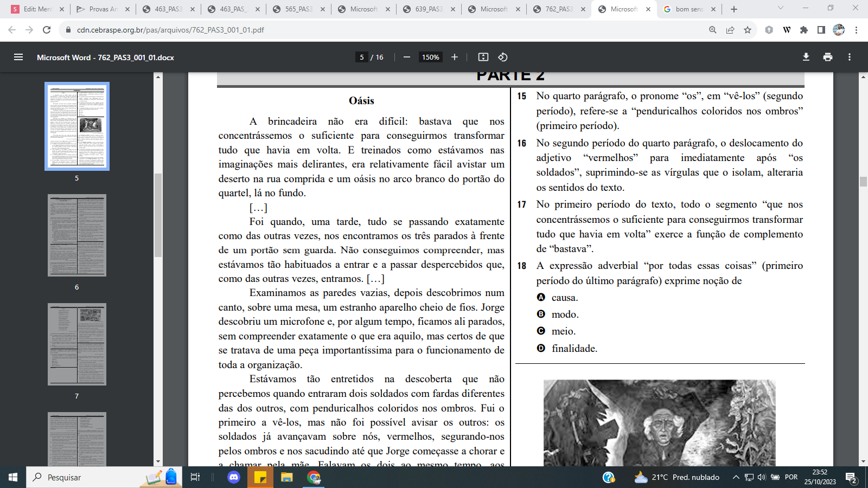Open the browser side panel
This screenshot has width=868, height=488.
pos(821,30)
